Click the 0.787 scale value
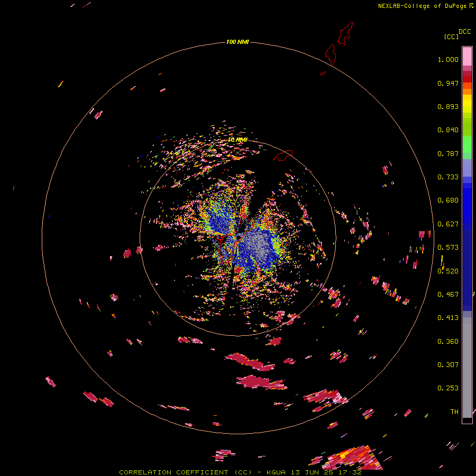The width and height of the screenshot is (476, 476). (x=448, y=153)
